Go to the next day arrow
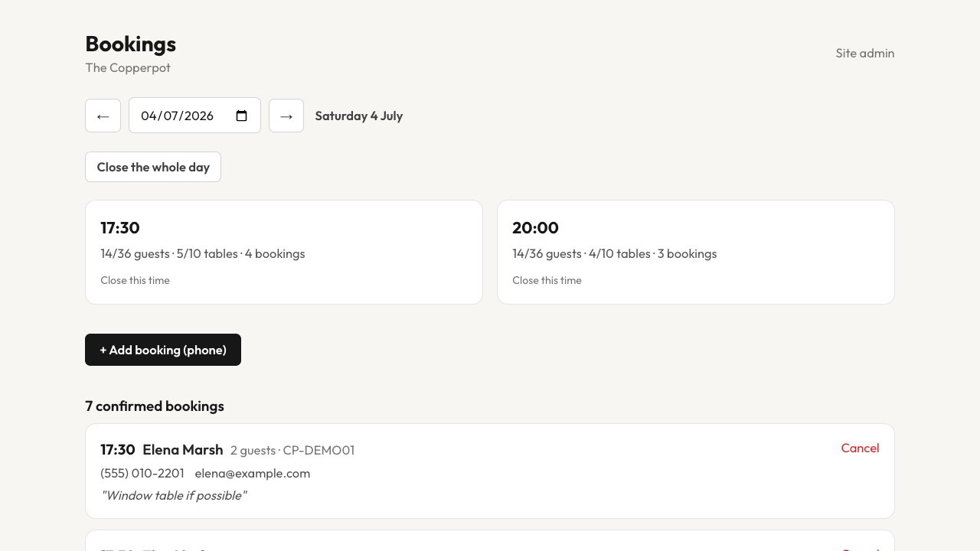980x551 pixels. (286, 116)
